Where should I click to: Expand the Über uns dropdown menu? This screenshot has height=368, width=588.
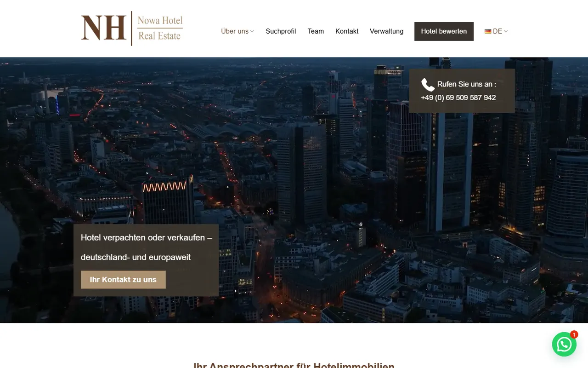[x=237, y=31]
